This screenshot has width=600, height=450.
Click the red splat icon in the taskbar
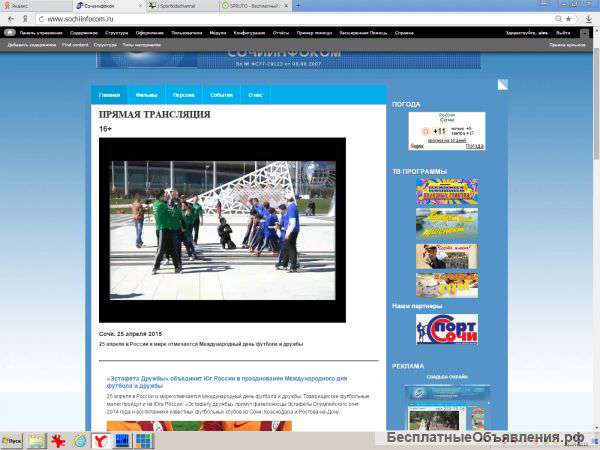tap(58, 441)
